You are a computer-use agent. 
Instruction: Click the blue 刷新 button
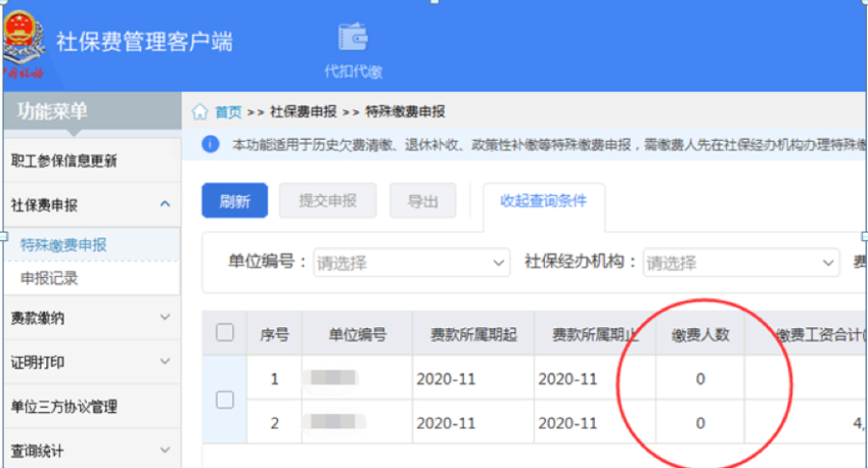[x=234, y=201]
